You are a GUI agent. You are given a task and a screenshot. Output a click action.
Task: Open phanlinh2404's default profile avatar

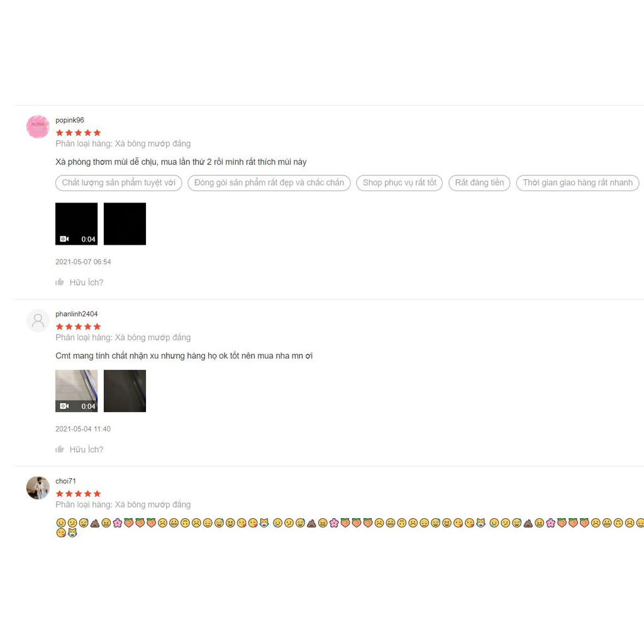coord(38,320)
